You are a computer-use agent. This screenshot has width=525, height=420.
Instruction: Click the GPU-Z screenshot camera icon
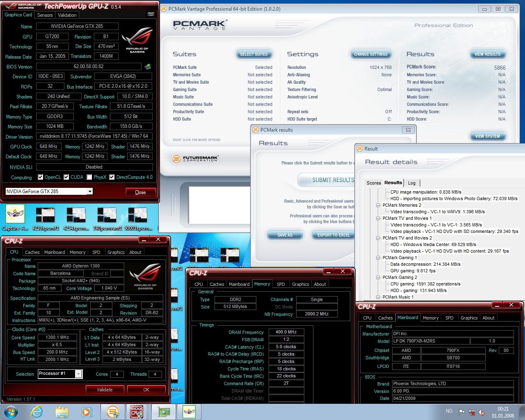[x=151, y=14]
